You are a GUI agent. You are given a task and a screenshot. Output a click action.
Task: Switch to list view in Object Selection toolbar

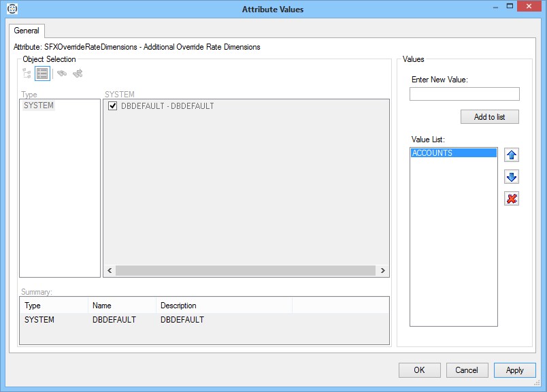click(42, 73)
